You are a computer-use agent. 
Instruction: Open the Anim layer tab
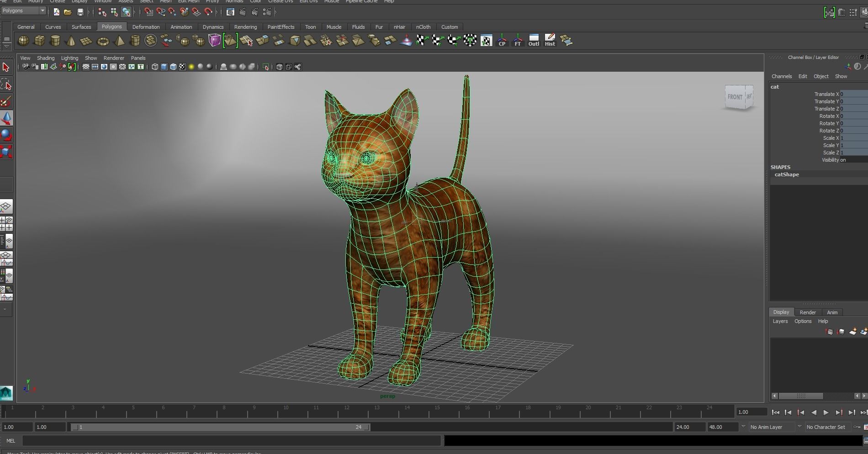[832, 312]
